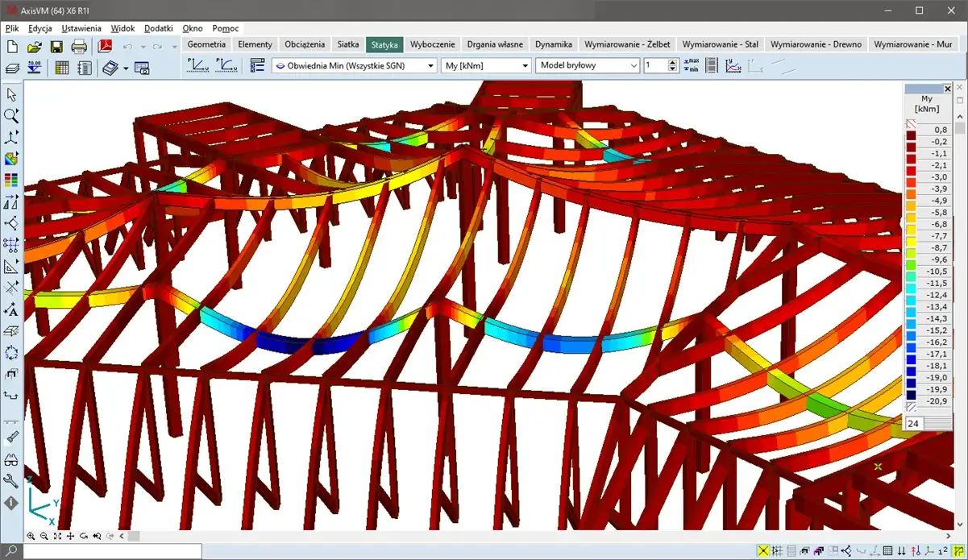Click the result display parameters icon
This screenshot has height=560, width=968.
pyautogui.click(x=258, y=66)
